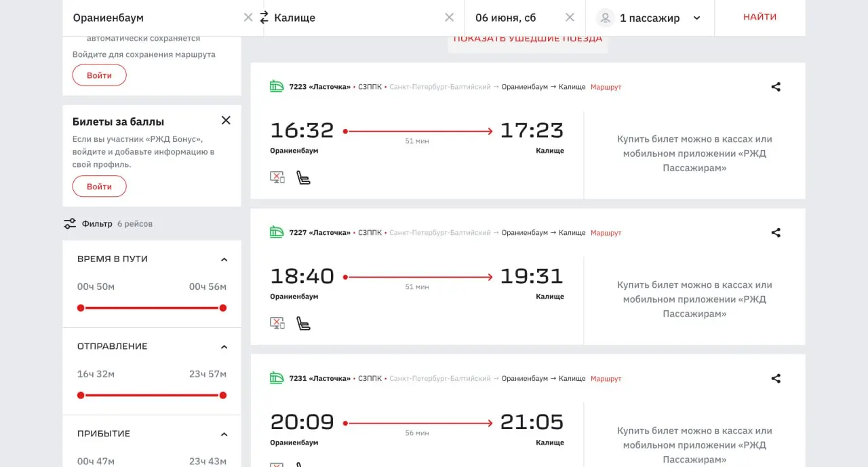Click train icon of 7223 Ласточка

(277, 86)
